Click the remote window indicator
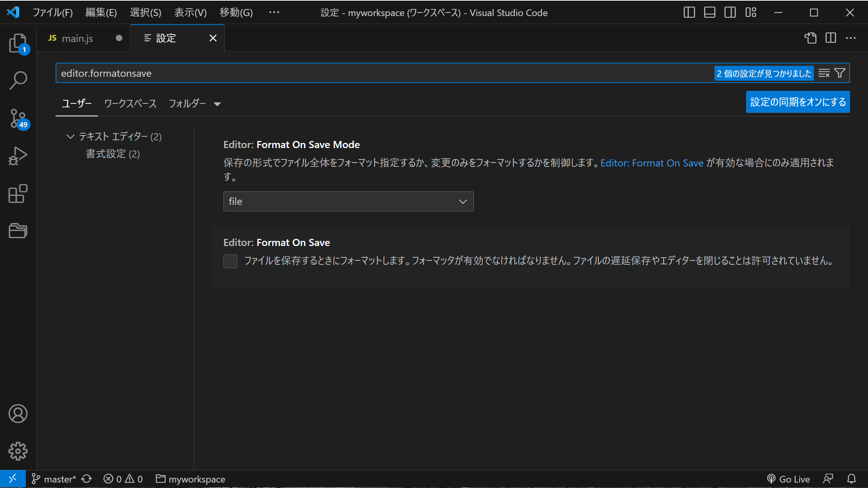Viewport: 868px width, 488px height. pos(13,479)
